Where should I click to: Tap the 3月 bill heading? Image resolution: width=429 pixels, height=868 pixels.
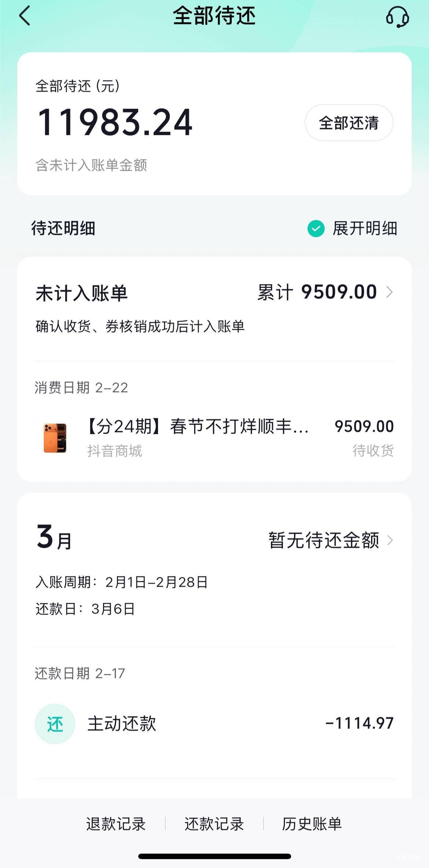[x=54, y=538]
